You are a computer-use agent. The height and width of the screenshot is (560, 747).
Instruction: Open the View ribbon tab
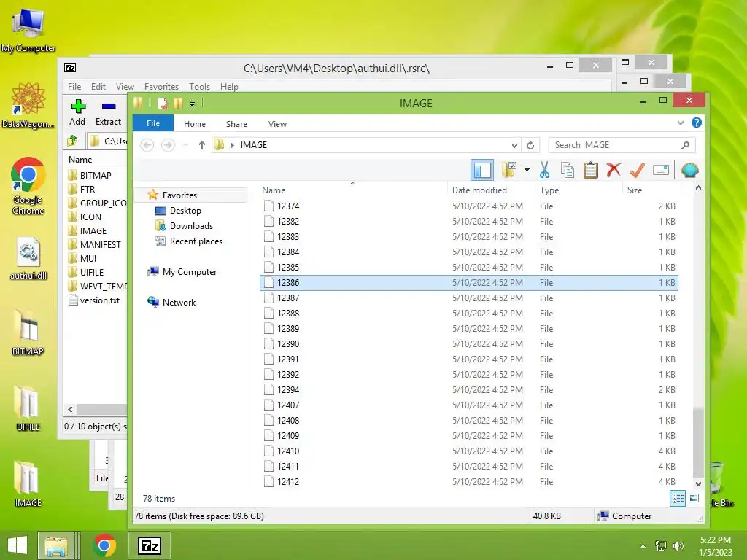point(277,124)
